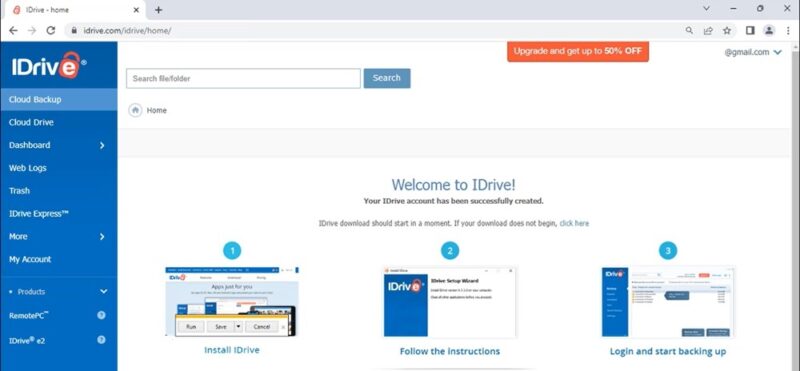Click browser forward arrow
800x371 pixels.
[x=32, y=31]
